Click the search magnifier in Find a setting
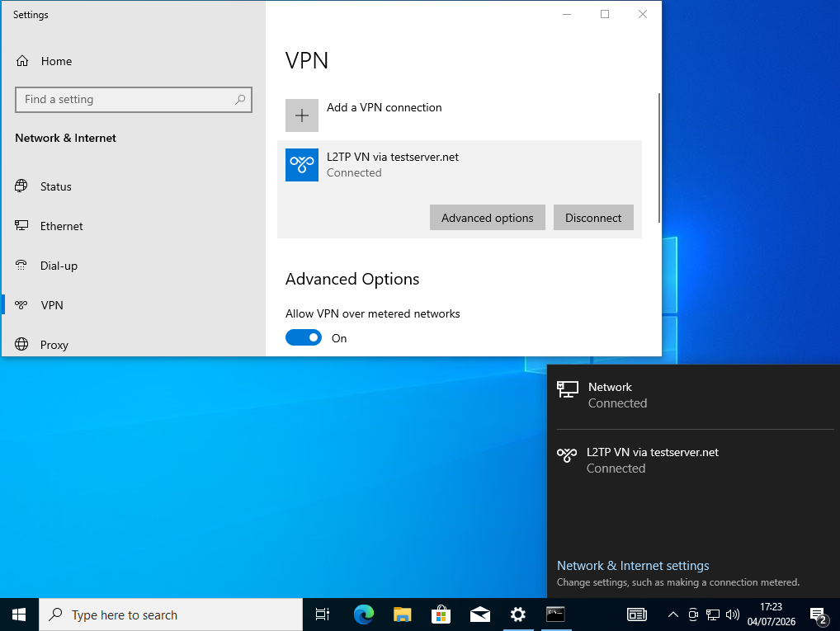840x631 pixels. click(240, 100)
